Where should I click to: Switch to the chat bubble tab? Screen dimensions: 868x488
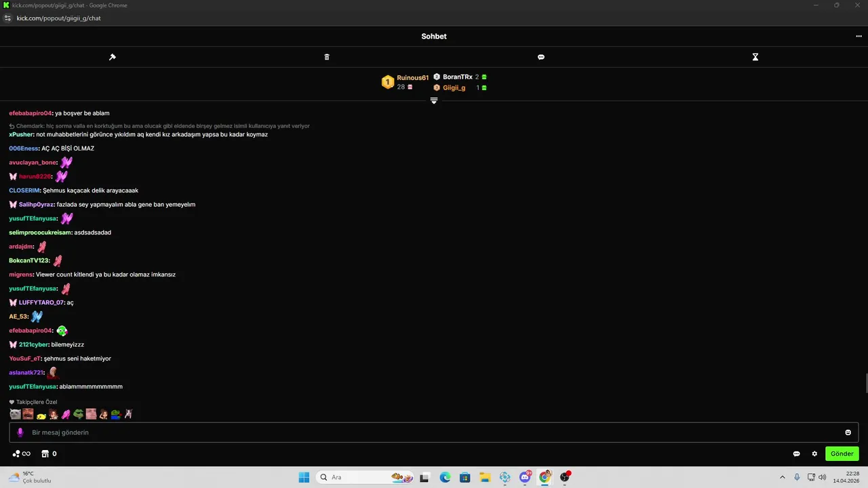coord(541,57)
